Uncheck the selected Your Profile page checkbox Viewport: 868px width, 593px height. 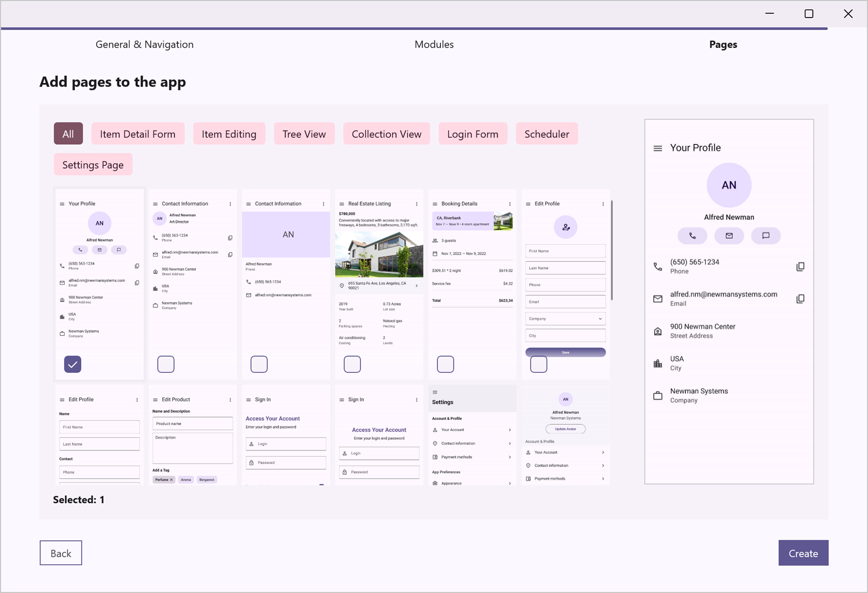pos(73,364)
